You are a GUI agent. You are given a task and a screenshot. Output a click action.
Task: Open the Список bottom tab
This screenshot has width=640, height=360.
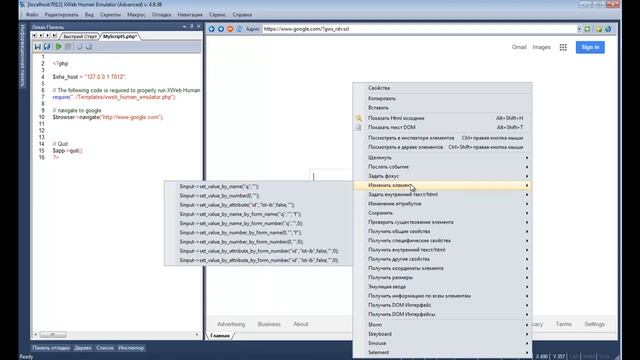104,348
